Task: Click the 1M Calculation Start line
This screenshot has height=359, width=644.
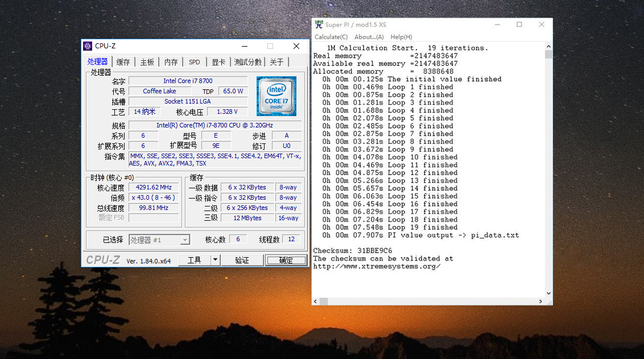Action: [x=407, y=48]
